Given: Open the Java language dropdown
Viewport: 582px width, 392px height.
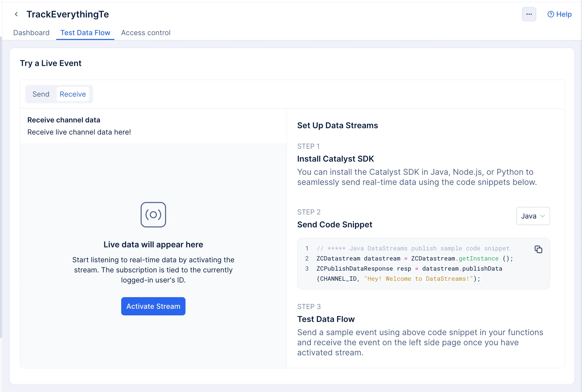Looking at the screenshot, I should coord(533,216).
